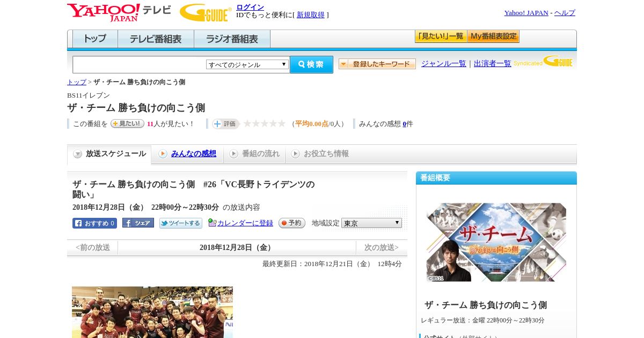644x338 pixels.
Task: Click the 予約 recording reserve button
Action: [292, 223]
